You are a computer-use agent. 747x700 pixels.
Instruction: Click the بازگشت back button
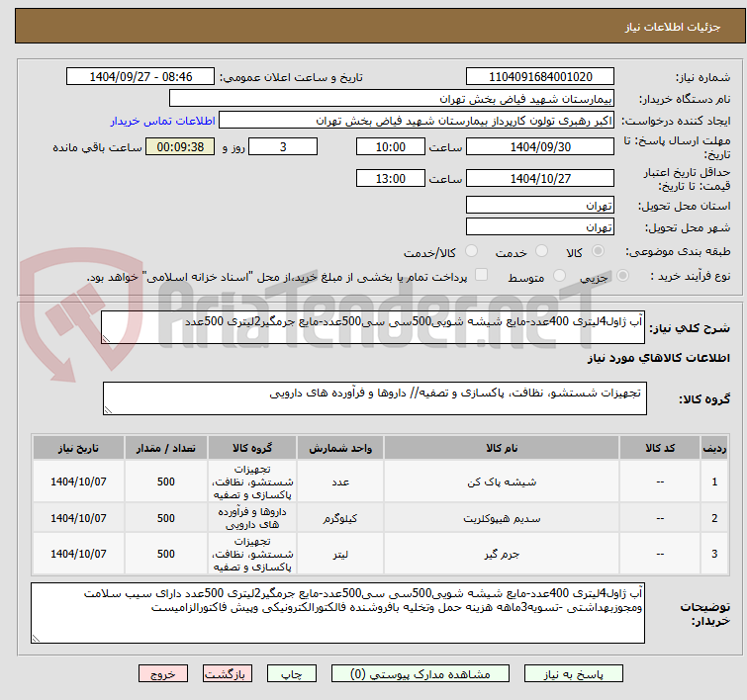(228, 674)
